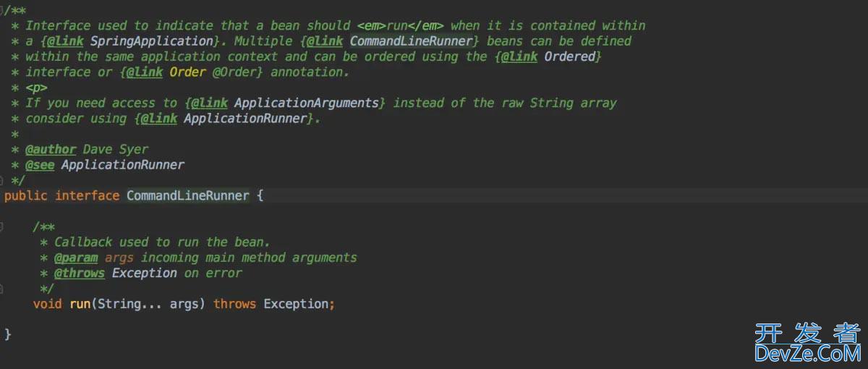868x369 pixels.
Task: Click the Ordered link reference
Action: [x=570, y=56]
